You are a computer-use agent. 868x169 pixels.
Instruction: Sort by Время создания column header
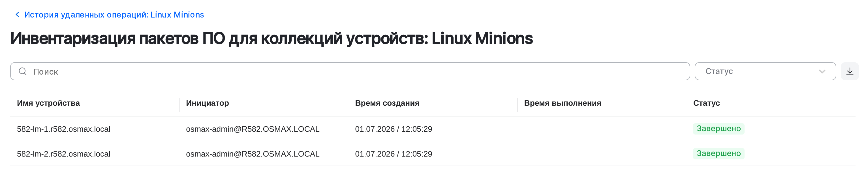pos(387,103)
